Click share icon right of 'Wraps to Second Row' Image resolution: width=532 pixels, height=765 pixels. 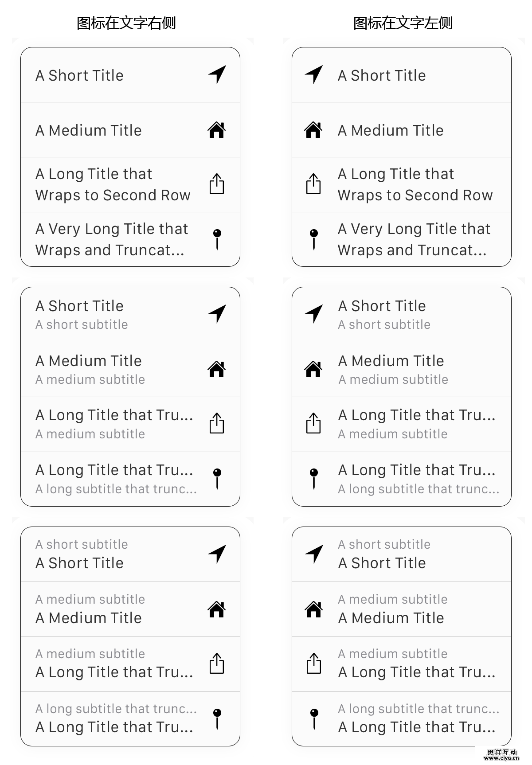(217, 184)
